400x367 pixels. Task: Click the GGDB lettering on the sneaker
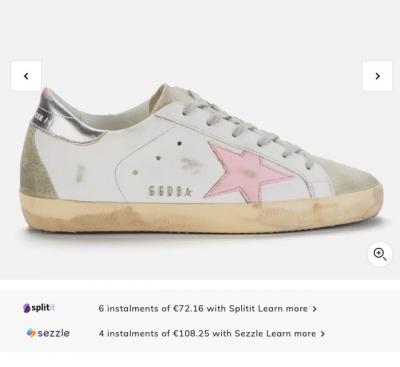170,191
